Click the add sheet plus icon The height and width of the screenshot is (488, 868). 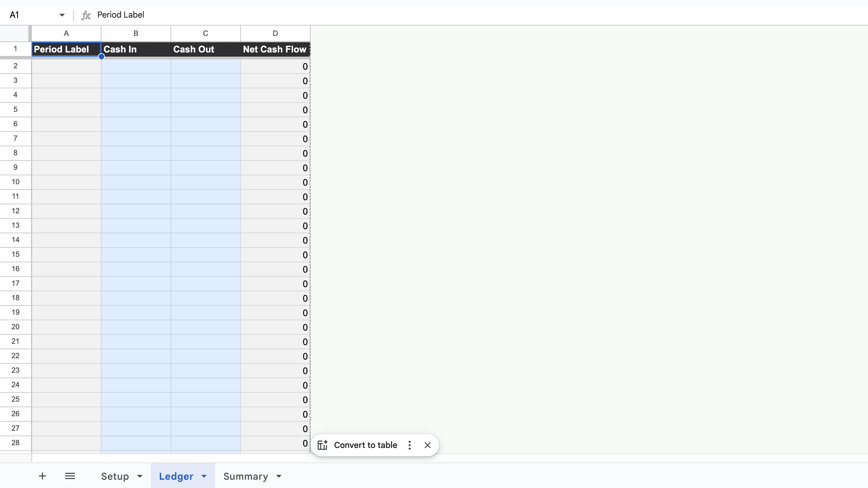42,476
